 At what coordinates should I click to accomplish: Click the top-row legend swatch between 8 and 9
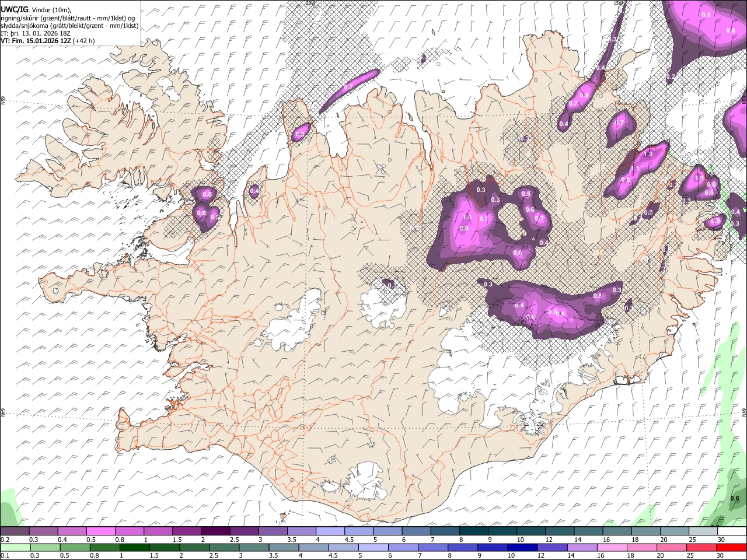pyautogui.click(x=473, y=531)
